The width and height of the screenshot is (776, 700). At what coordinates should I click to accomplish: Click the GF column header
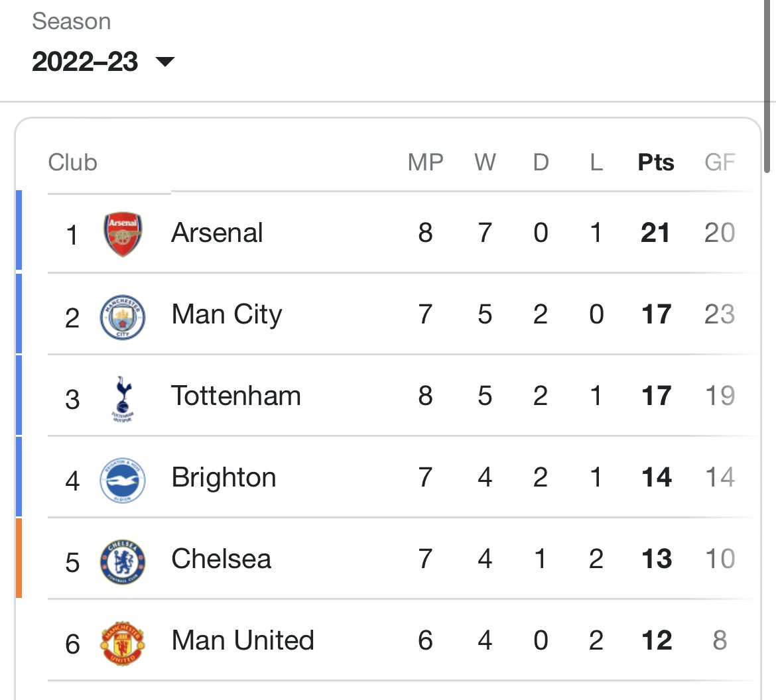(720, 162)
